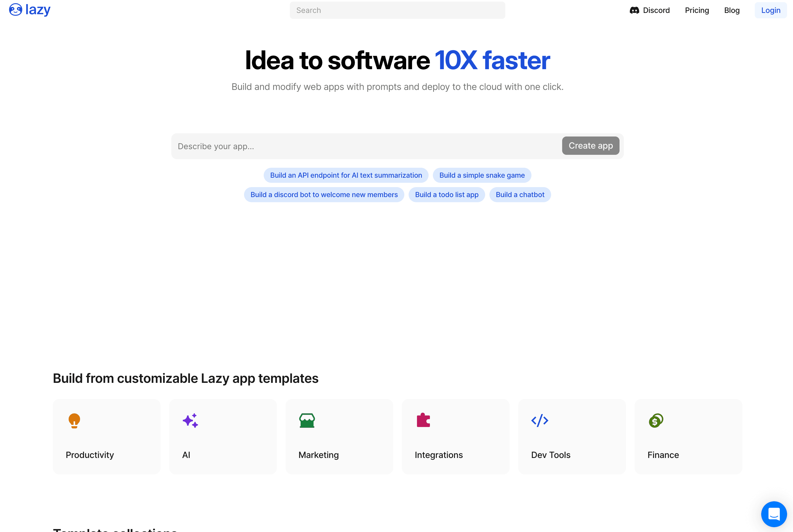Open the Productivity template category label
Viewport: 793px width, 532px height.
click(x=90, y=455)
